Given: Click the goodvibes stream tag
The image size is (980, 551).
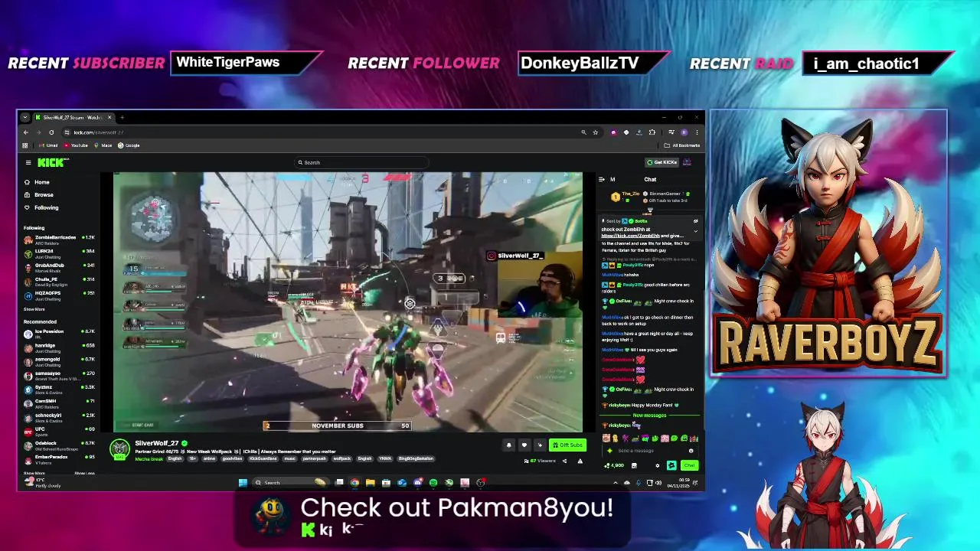Looking at the screenshot, I should click(232, 458).
